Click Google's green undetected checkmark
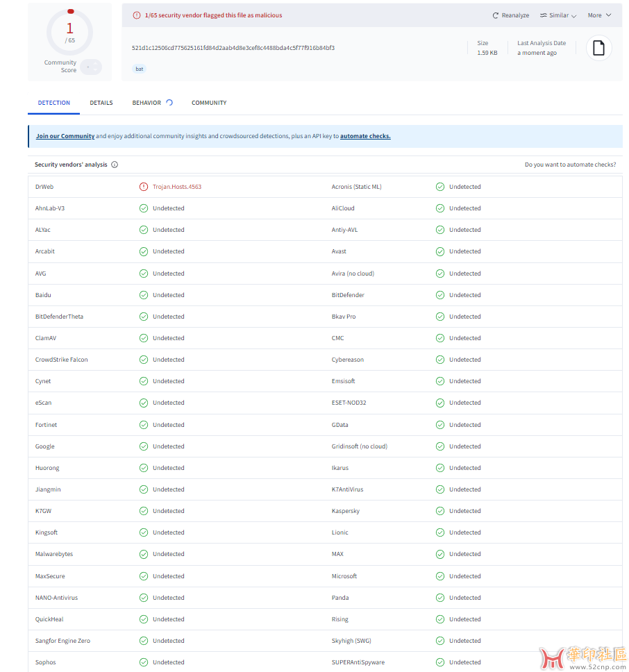Screen dimensions: 629x672 click(x=144, y=446)
